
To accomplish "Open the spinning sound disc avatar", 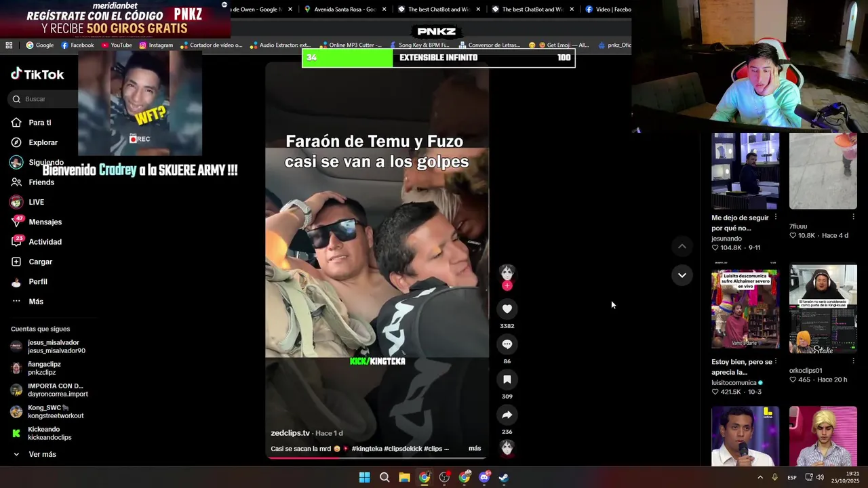I will pyautogui.click(x=507, y=447).
